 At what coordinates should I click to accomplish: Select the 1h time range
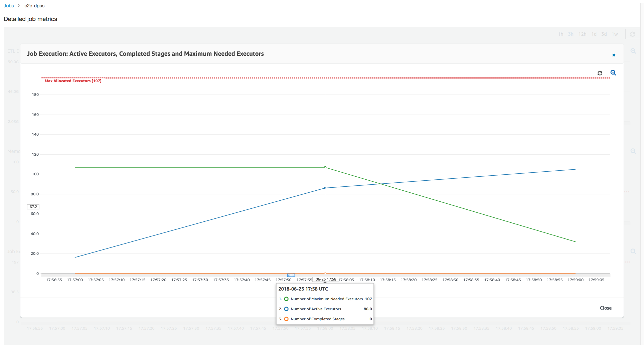coord(560,34)
